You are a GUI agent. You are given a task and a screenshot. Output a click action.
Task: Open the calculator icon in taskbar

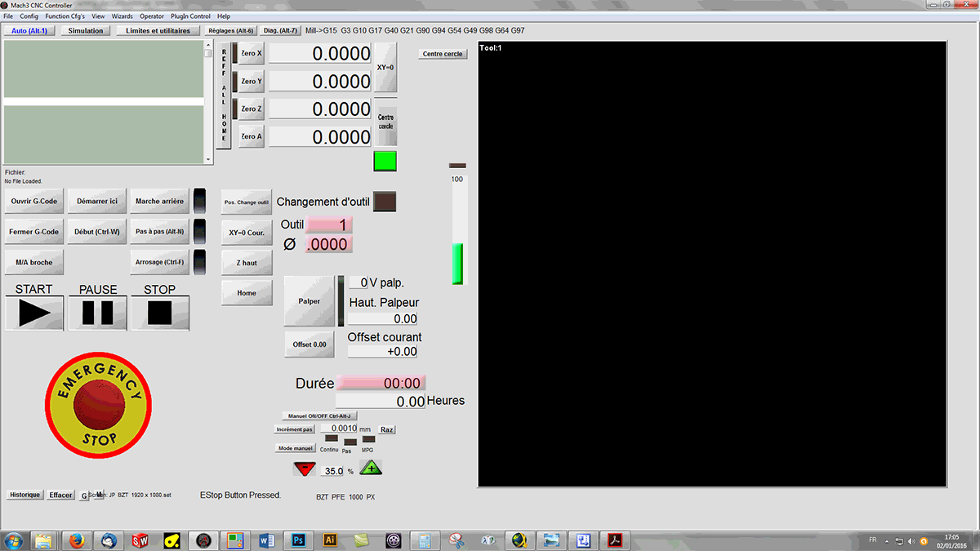[x=425, y=540]
